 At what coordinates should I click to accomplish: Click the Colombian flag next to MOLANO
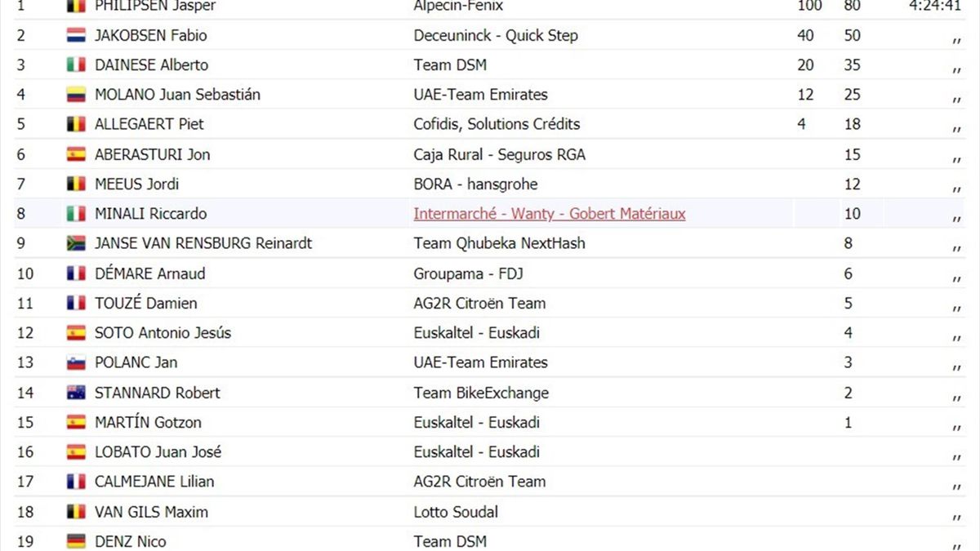(x=76, y=95)
